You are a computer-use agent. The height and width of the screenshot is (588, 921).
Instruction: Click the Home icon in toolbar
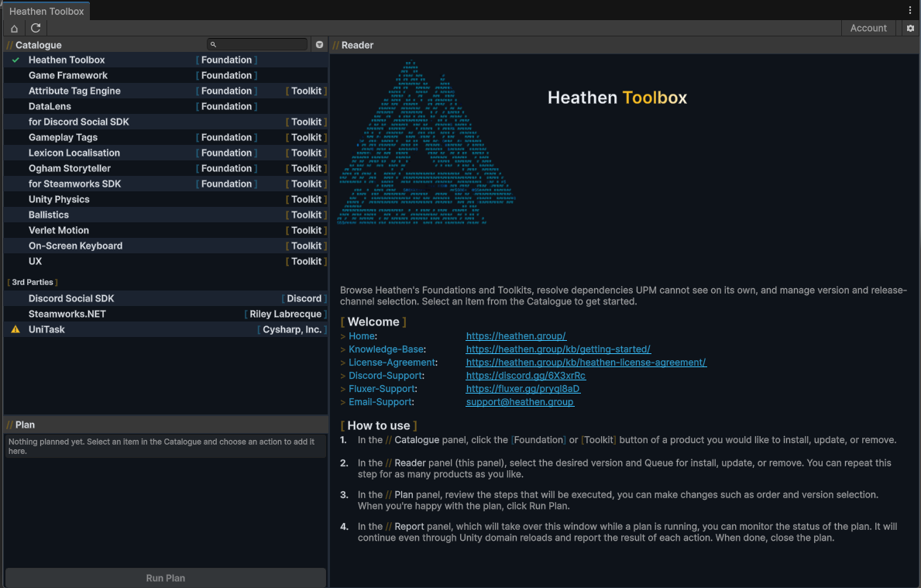(x=14, y=28)
